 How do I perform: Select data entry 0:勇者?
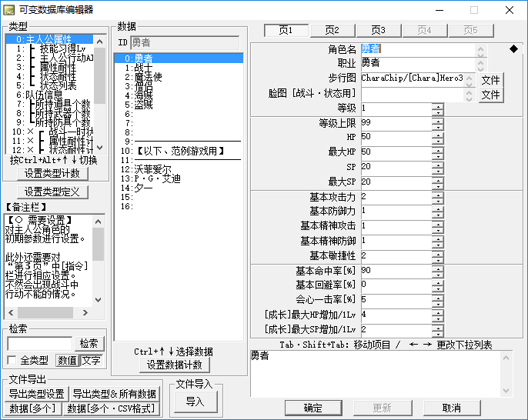click(x=179, y=58)
